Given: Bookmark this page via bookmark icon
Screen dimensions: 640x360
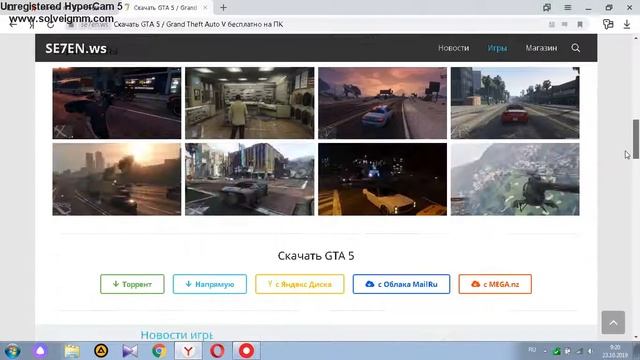Looking at the screenshot, I should click(580, 24).
